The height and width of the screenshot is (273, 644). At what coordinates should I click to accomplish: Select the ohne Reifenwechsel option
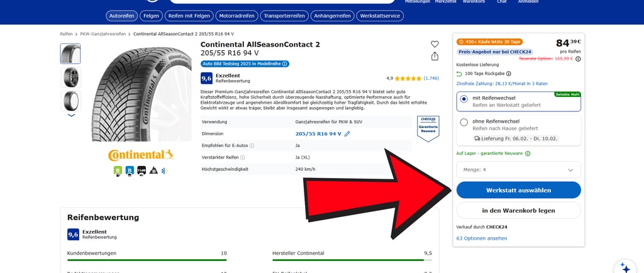click(518, 130)
